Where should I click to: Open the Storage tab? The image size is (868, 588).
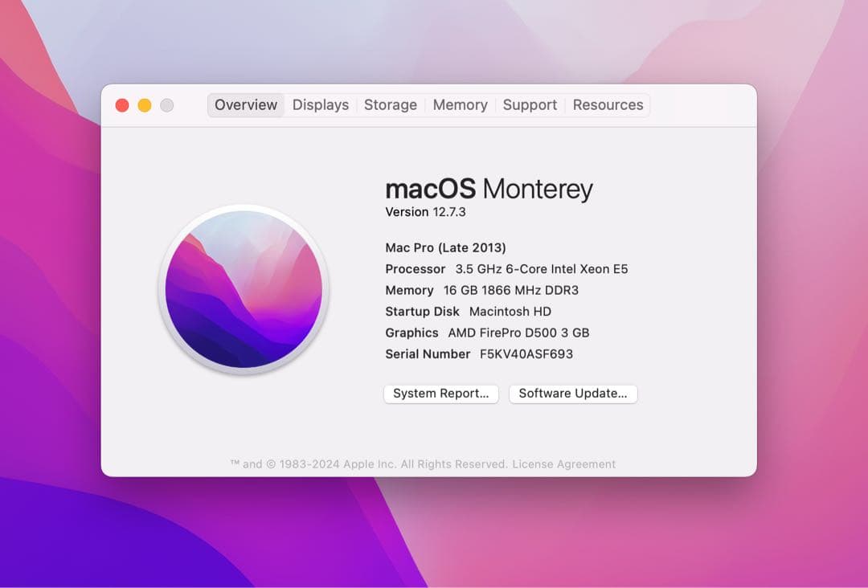pyautogui.click(x=391, y=105)
